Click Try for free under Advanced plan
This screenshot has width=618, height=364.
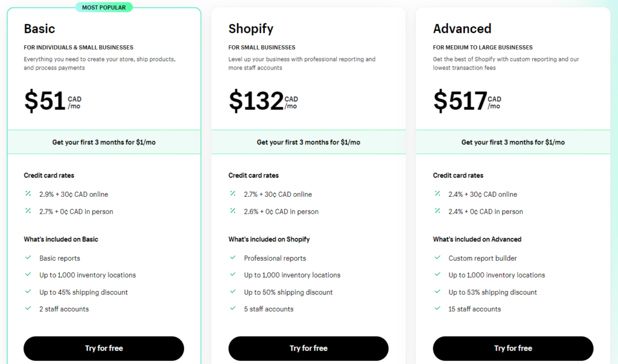513,348
